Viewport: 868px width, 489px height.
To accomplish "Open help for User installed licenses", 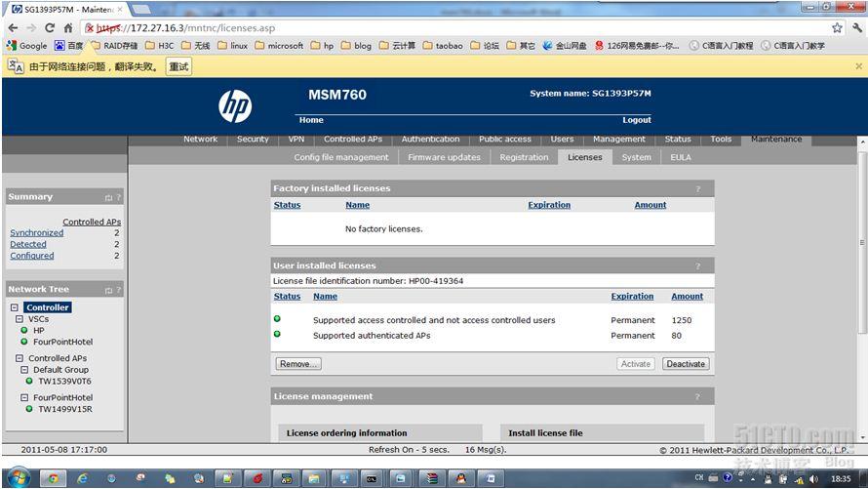I will tap(698, 265).
